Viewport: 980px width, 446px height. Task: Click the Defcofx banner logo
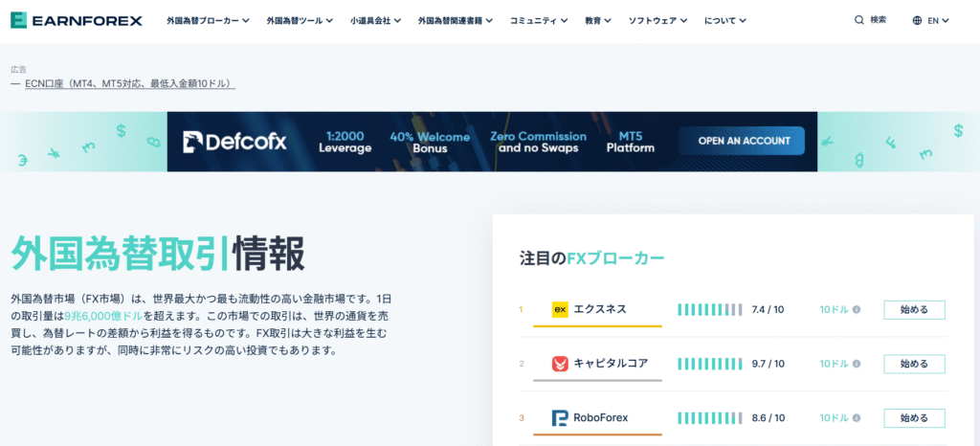(x=235, y=142)
